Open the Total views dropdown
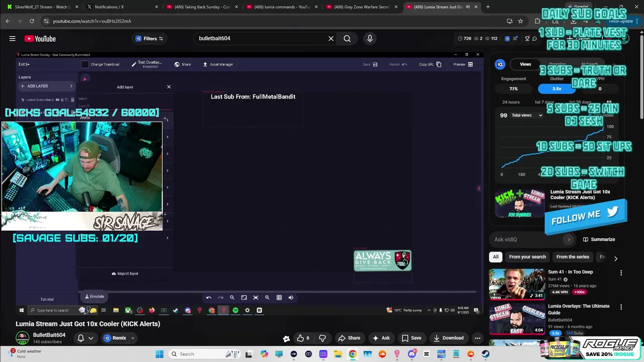The image size is (644, 362). [x=527, y=115]
